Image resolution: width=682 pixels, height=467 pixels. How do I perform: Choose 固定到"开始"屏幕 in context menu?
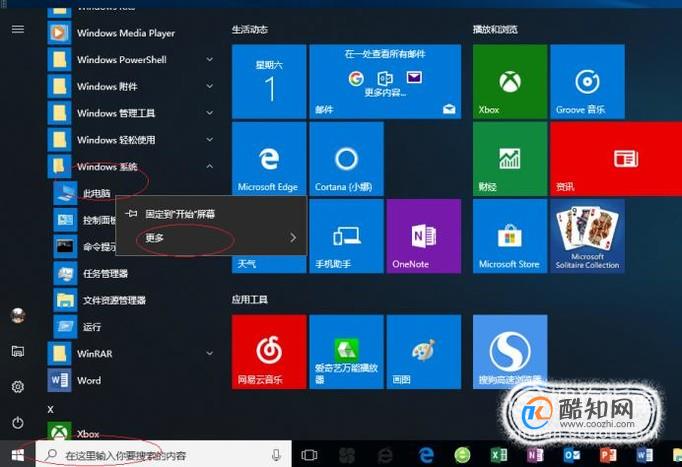tap(211, 214)
